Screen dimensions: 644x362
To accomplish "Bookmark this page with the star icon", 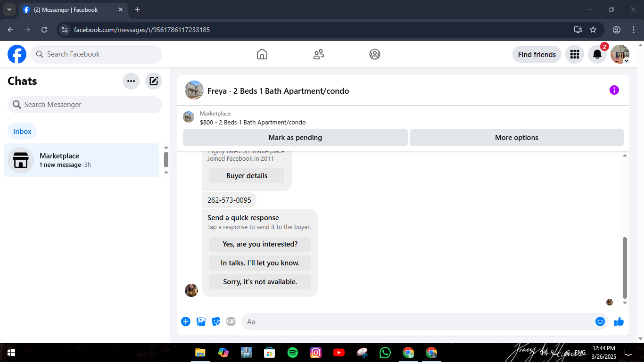I will pyautogui.click(x=593, y=30).
